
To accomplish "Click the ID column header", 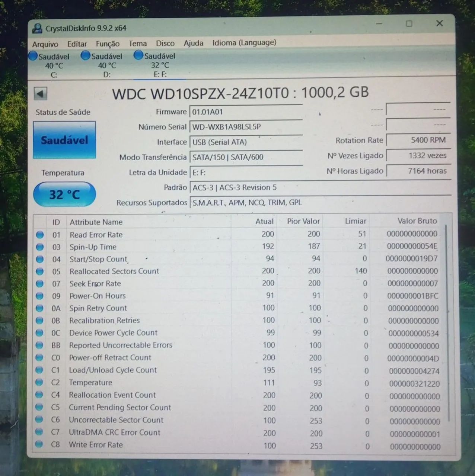I will [56, 222].
